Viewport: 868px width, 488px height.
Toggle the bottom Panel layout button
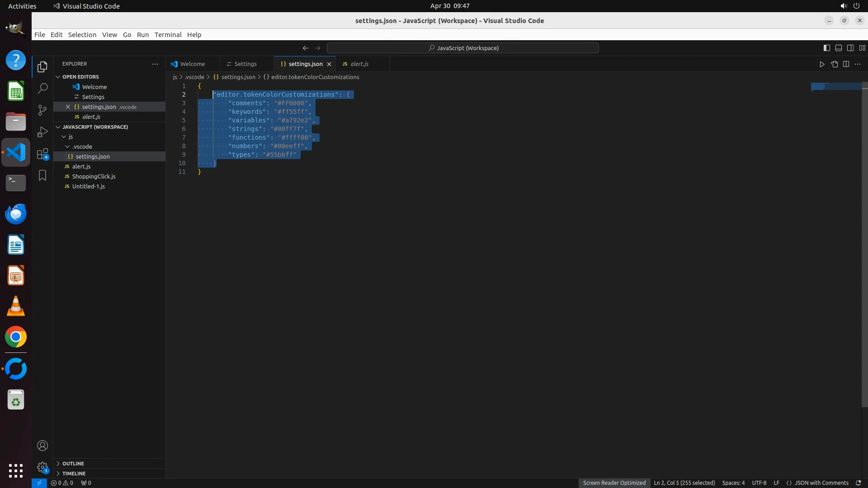point(838,48)
